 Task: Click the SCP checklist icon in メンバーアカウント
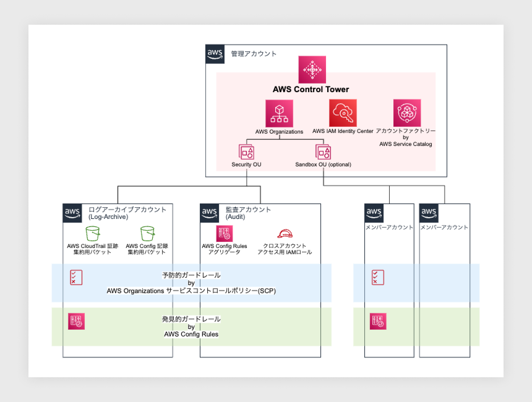pos(378,277)
